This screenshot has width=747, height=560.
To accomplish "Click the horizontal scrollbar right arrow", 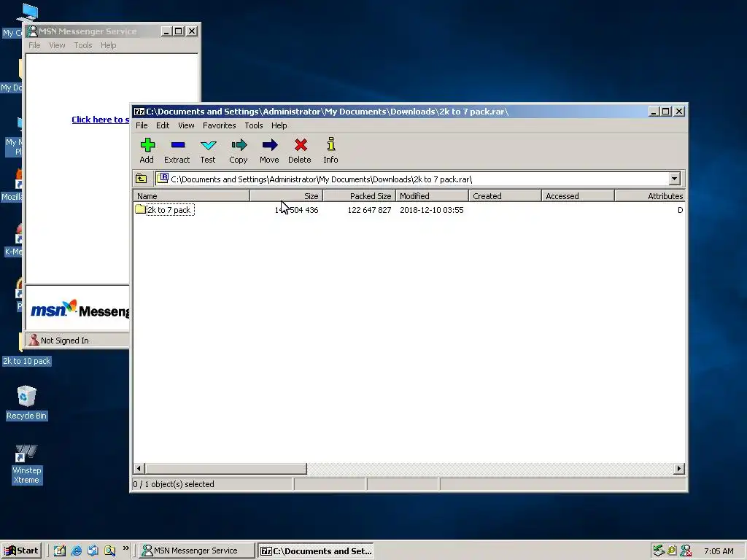I will tap(679, 469).
